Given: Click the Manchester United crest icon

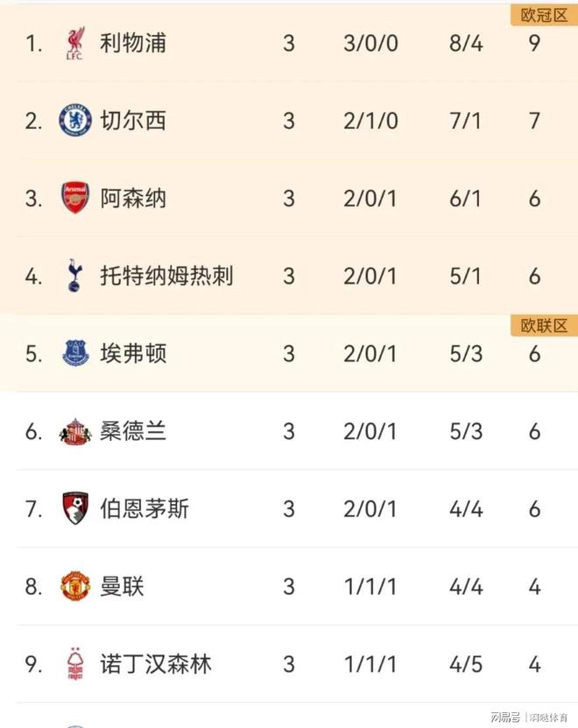Looking at the screenshot, I should pyautogui.click(x=74, y=586).
